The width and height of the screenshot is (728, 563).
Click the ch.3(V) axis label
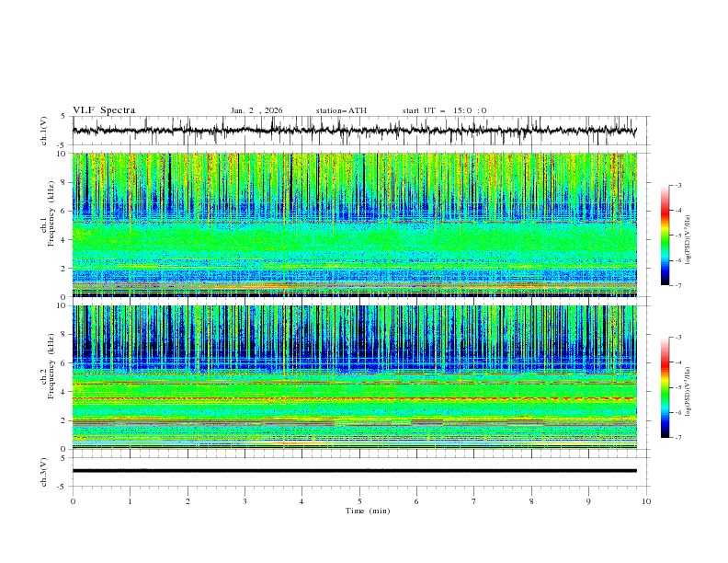(45, 471)
